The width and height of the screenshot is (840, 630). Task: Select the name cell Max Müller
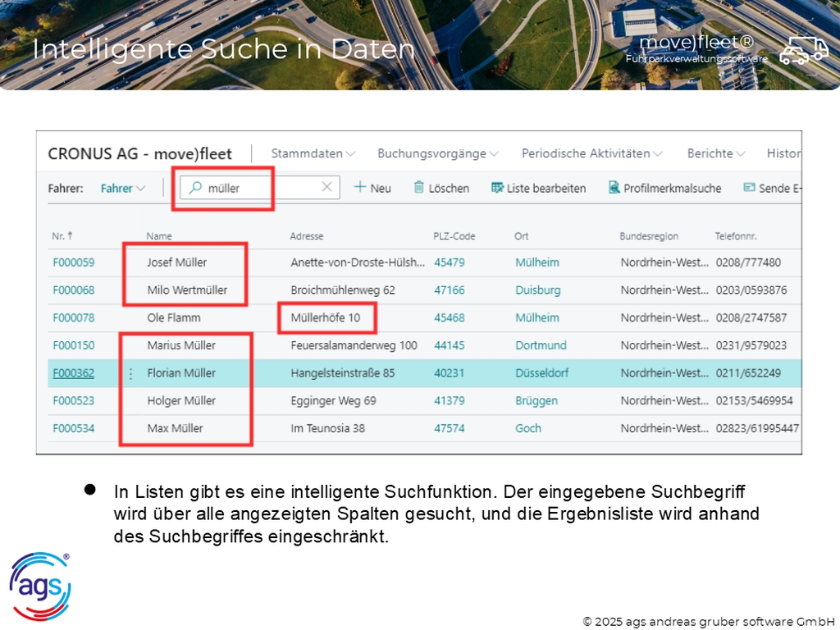[176, 428]
